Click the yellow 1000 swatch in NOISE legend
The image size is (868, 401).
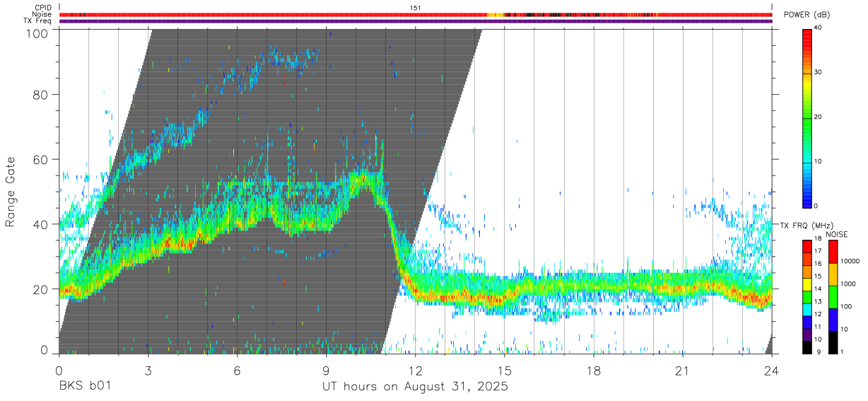(x=833, y=274)
